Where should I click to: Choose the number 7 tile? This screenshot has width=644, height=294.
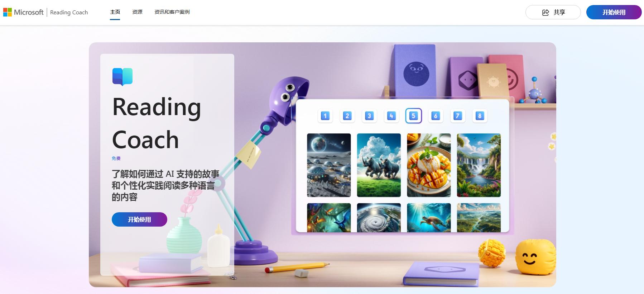(458, 116)
